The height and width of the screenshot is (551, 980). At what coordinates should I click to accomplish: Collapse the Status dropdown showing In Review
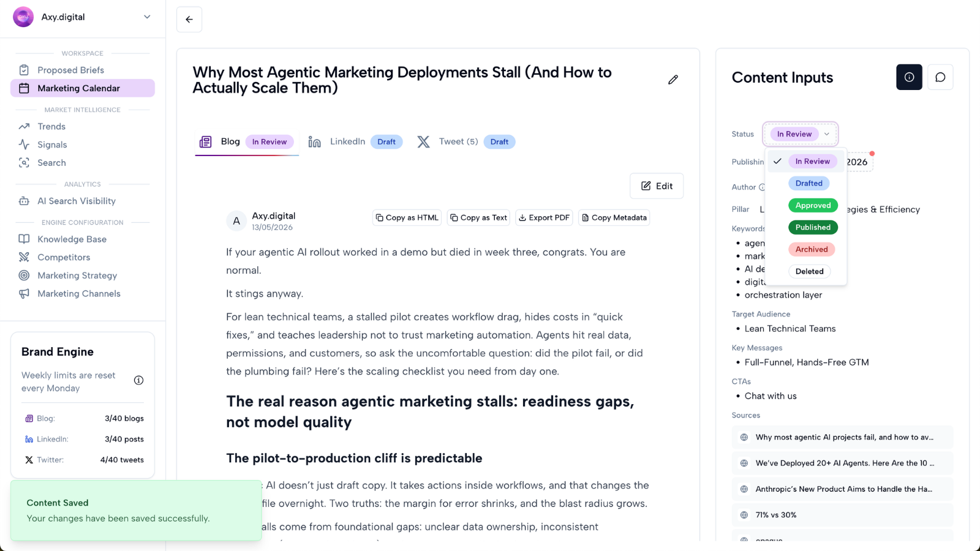click(801, 134)
